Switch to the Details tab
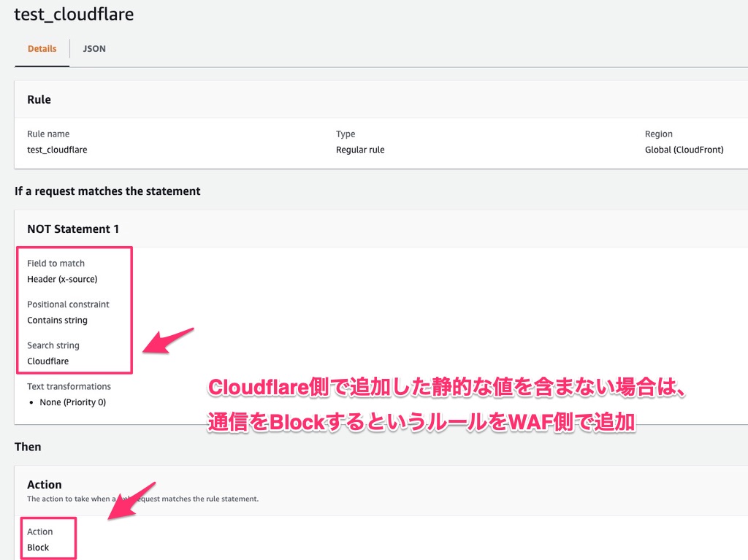 [x=42, y=48]
